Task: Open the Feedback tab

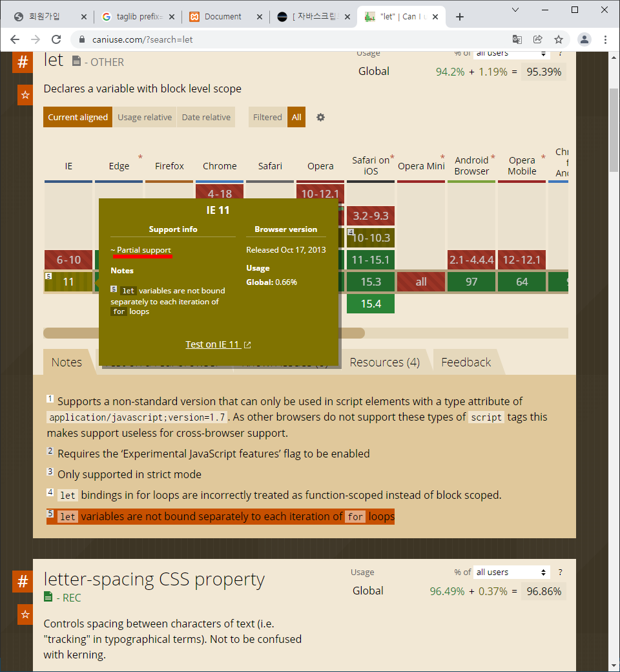Action: (466, 362)
